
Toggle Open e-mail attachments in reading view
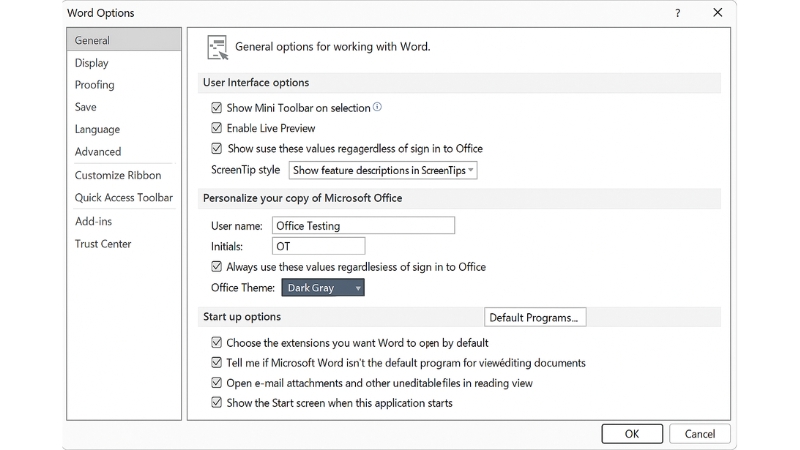pyautogui.click(x=217, y=383)
